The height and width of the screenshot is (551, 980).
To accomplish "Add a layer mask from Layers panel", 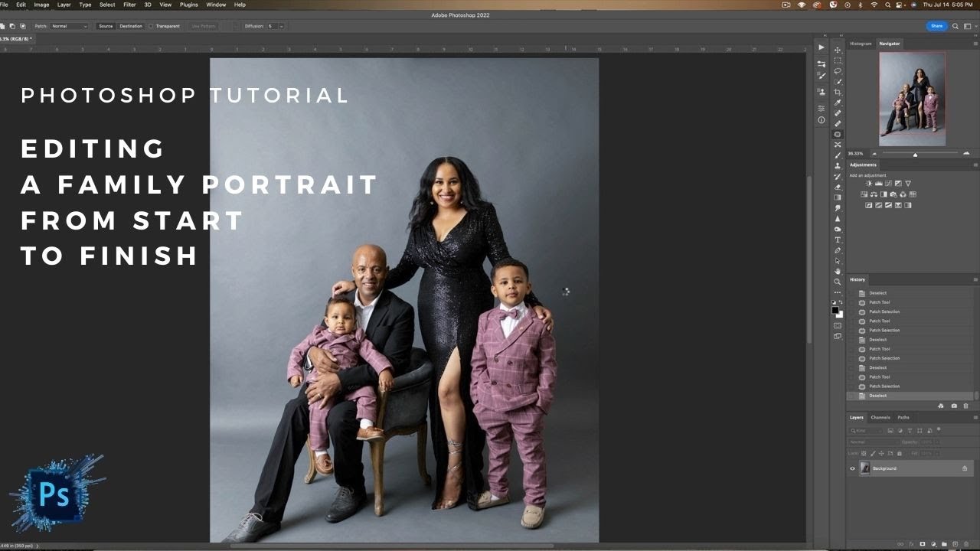I will [x=923, y=544].
